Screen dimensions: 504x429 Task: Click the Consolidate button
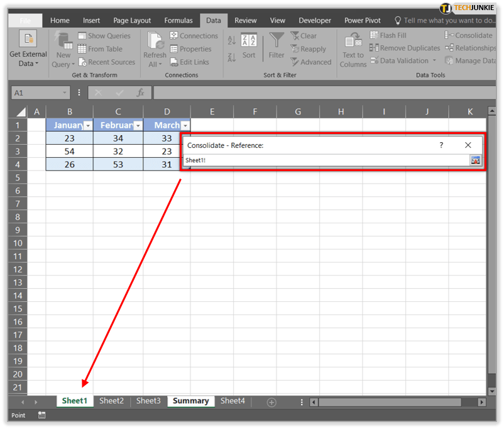click(469, 35)
